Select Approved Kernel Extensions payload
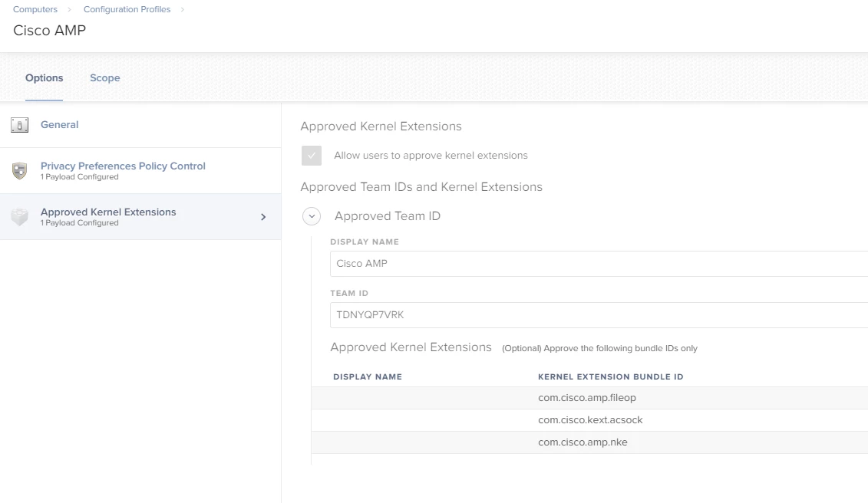Screen dimensions: 868x503 point(140,217)
